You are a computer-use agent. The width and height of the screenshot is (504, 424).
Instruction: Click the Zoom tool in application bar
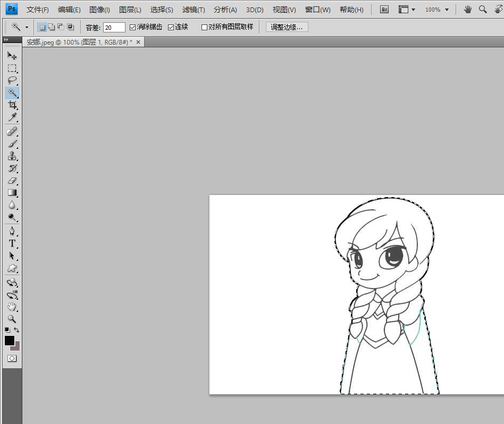click(x=482, y=10)
